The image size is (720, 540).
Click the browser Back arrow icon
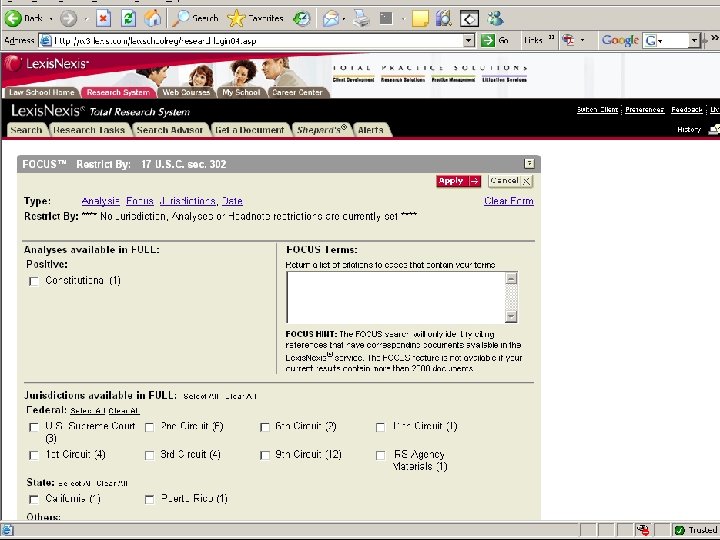[13, 18]
